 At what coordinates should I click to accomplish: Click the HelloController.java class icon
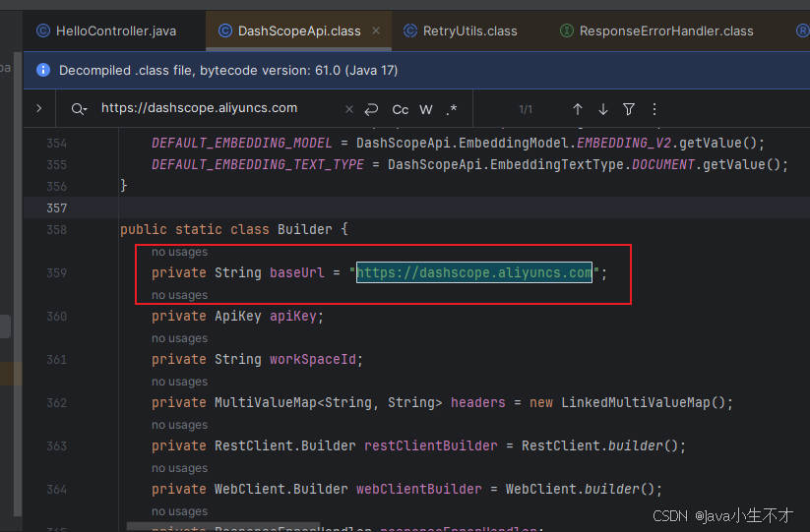tap(43, 30)
